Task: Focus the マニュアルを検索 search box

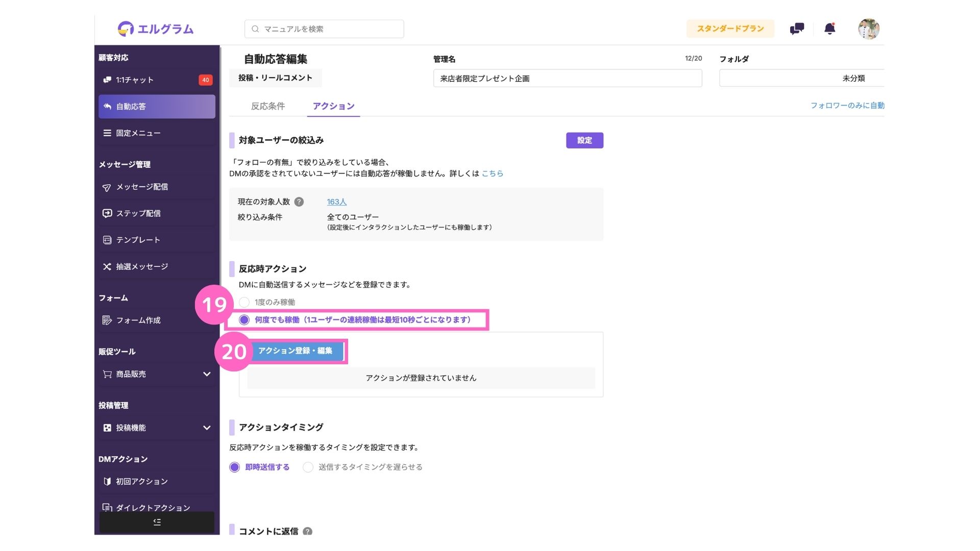Action: pos(324,29)
